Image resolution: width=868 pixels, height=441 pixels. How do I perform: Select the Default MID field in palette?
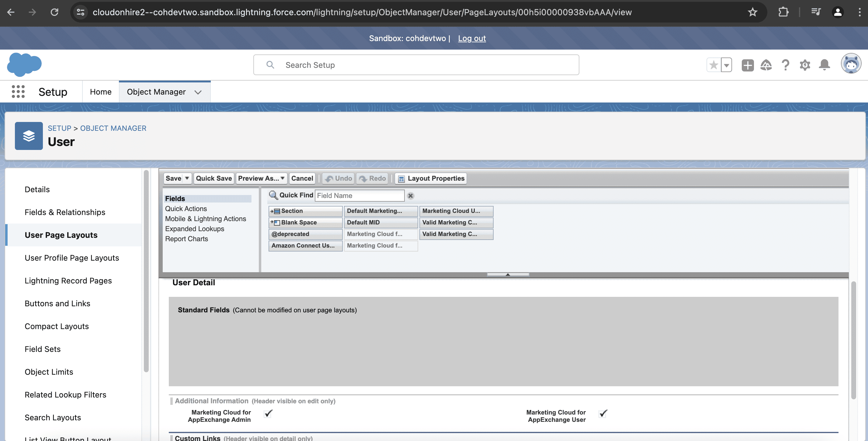pyautogui.click(x=381, y=222)
